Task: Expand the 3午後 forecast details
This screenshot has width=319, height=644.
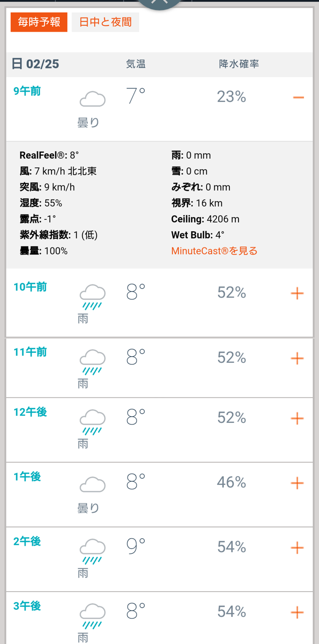Action: pos(297,612)
